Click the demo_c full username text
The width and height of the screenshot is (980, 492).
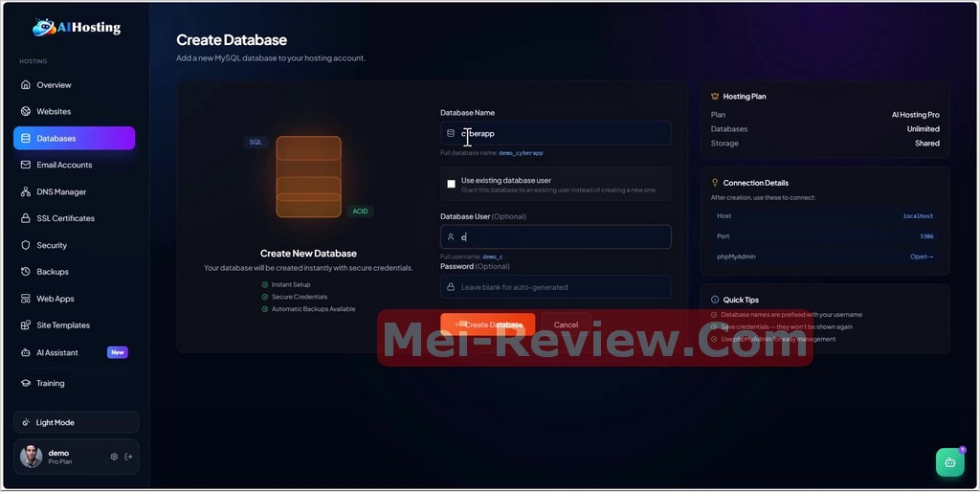click(493, 257)
